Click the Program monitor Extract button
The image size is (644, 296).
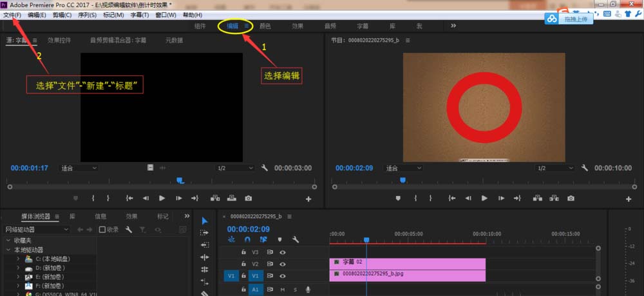click(x=554, y=198)
